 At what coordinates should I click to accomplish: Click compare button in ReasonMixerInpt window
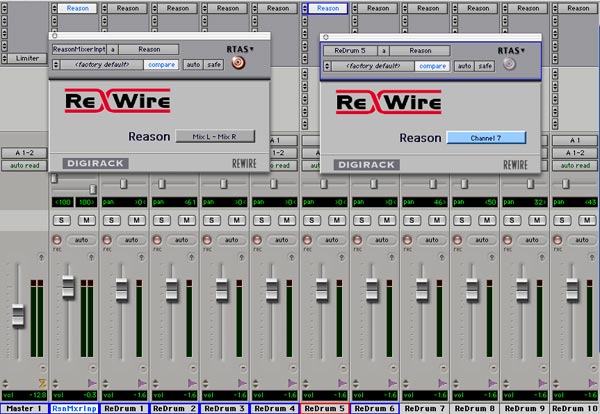click(x=161, y=65)
